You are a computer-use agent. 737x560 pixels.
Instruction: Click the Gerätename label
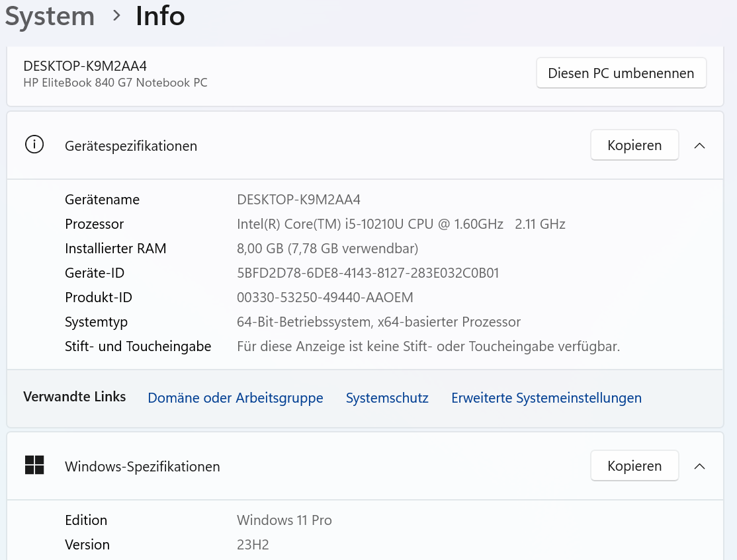102,200
